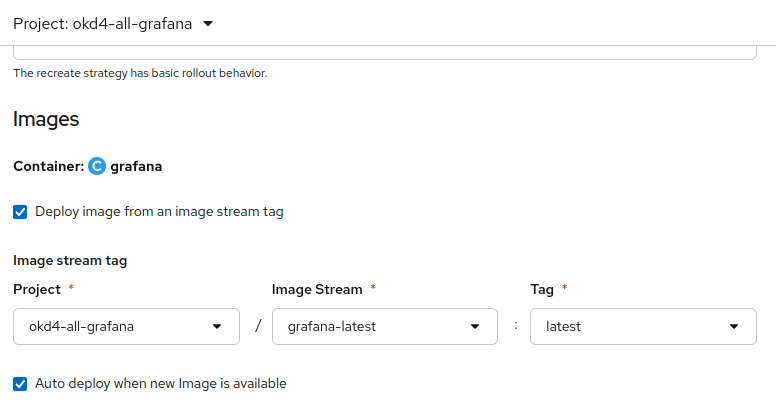Screen dimensions: 776x411
Task: Click the caret arrow beside the top Project title
Action: pos(208,24)
